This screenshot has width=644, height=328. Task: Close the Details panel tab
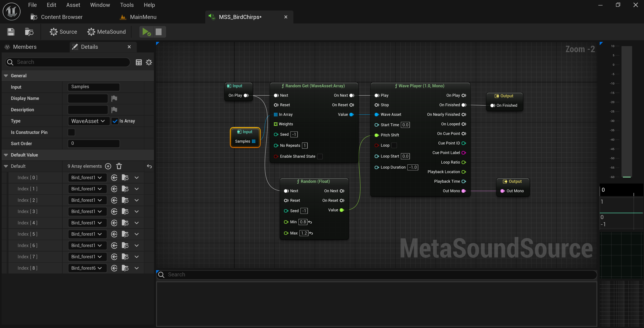pos(129,47)
